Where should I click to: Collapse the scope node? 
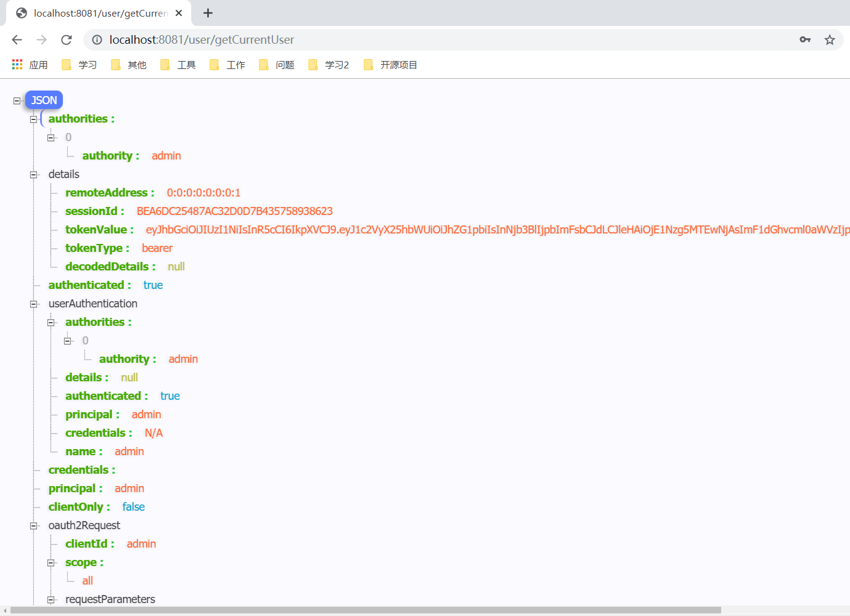click(x=51, y=563)
